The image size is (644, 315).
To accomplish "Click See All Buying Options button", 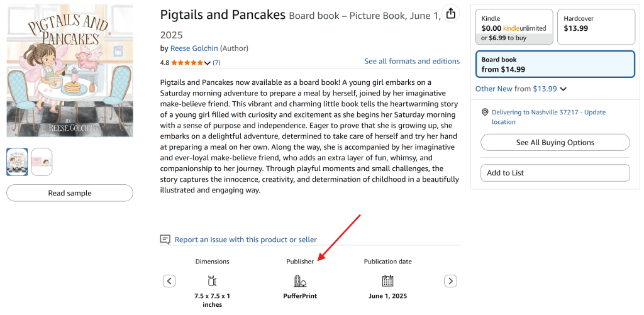I will pyautogui.click(x=555, y=143).
